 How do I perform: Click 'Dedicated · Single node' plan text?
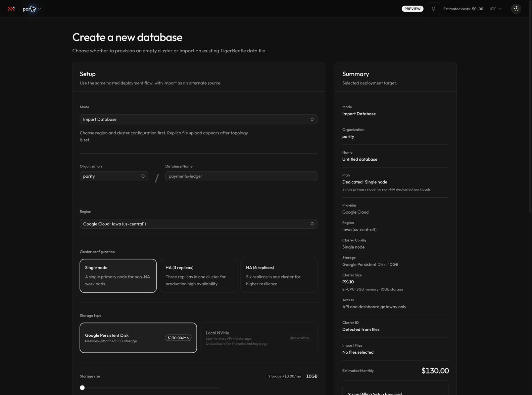pyautogui.click(x=364, y=182)
